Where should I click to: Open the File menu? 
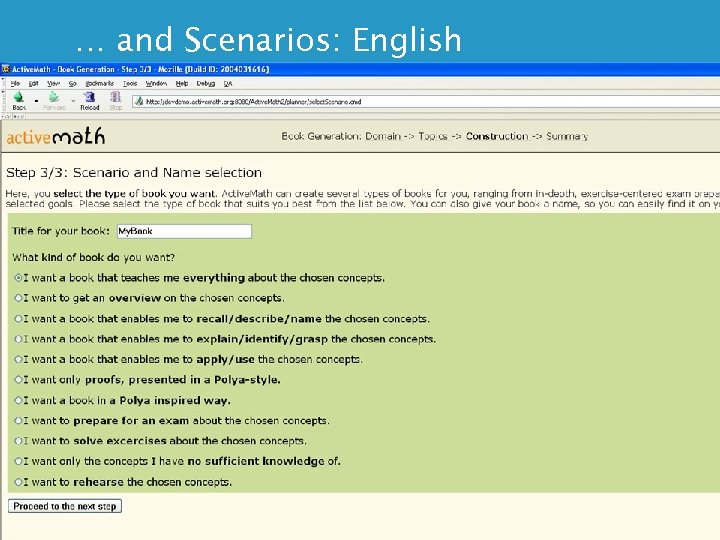tap(15, 84)
